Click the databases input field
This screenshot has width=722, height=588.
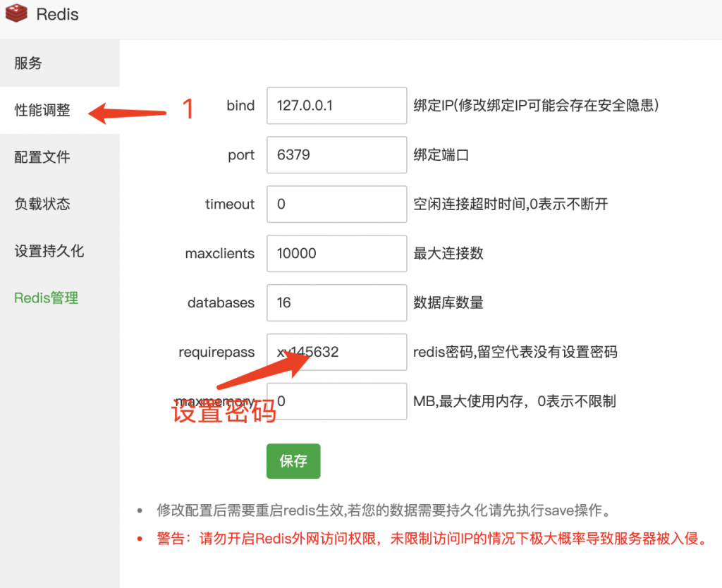coord(336,302)
